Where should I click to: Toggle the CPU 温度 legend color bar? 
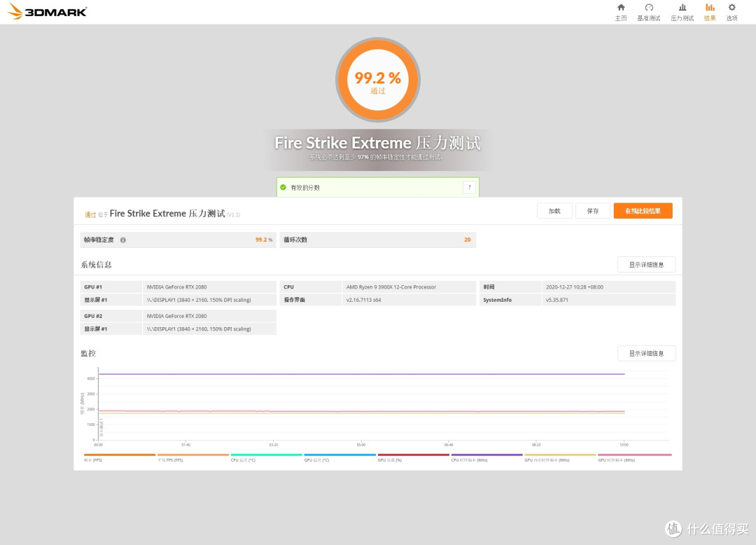(267, 455)
